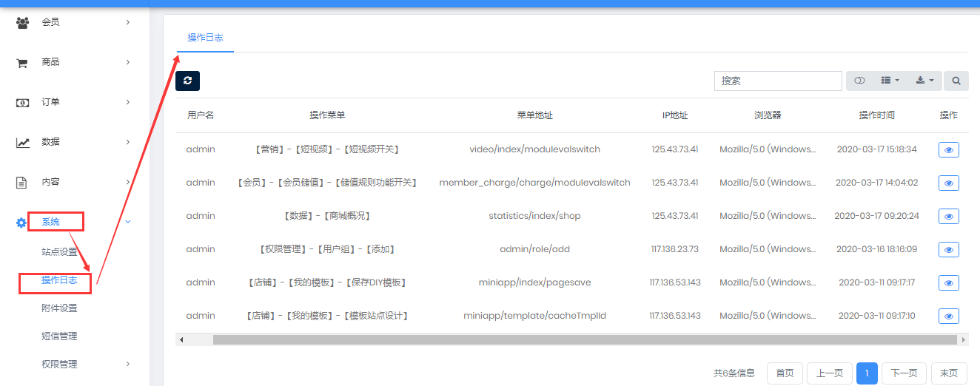Jump to 末页 last page

pos(948,373)
